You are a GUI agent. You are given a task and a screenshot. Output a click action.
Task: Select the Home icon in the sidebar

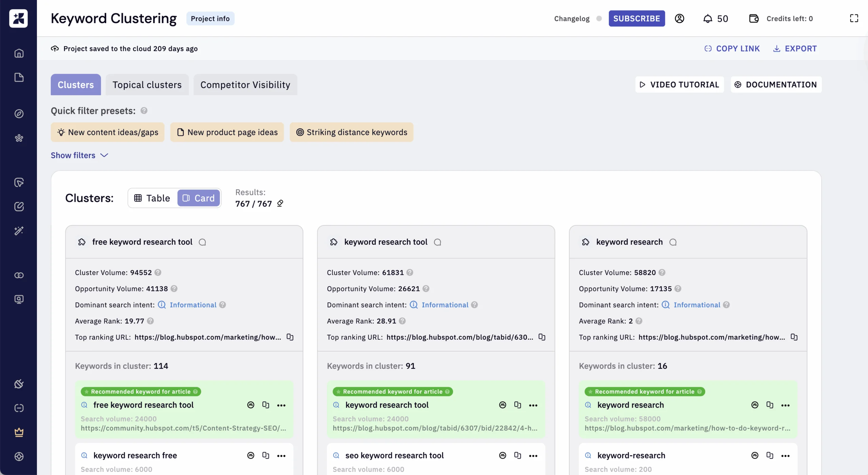[19, 53]
